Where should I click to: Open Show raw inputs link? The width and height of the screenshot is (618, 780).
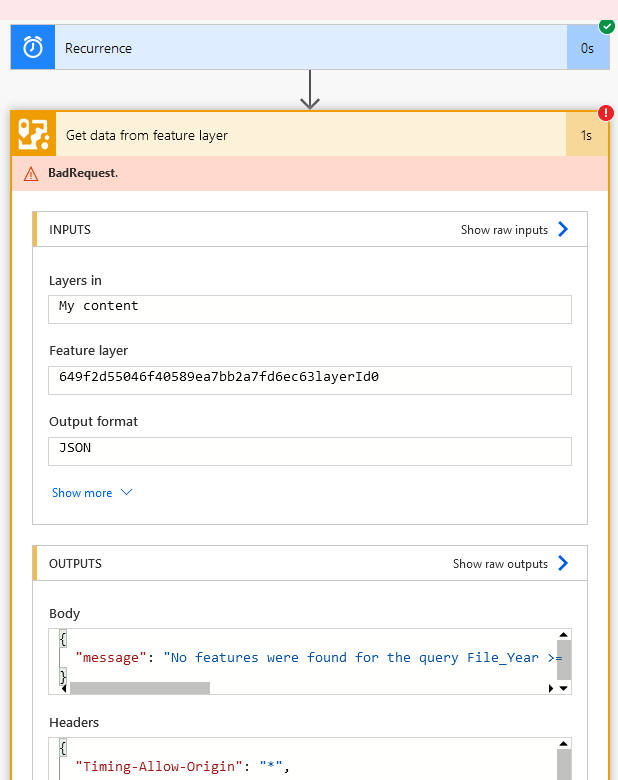pyautogui.click(x=504, y=230)
